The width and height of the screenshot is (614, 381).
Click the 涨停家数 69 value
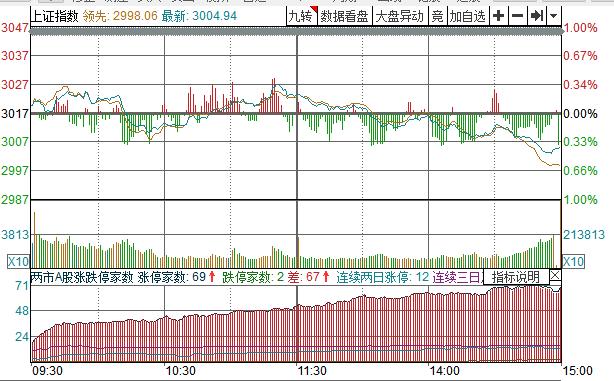[x=176, y=277]
